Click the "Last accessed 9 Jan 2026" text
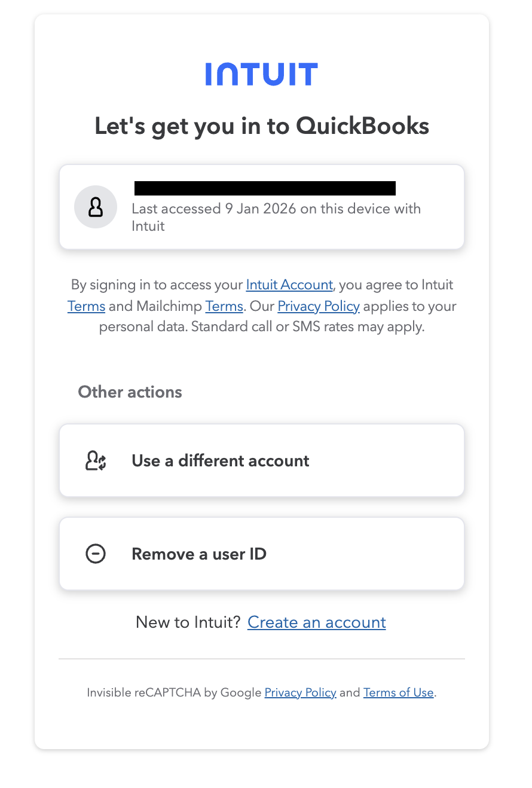 coord(276,209)
